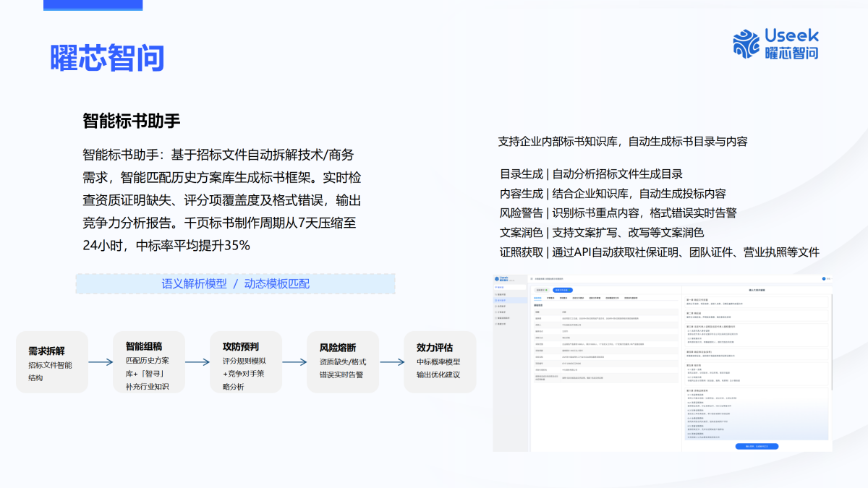
Task: Click the blue circular icon at the app's top-right corner
Action: (823, 278)
